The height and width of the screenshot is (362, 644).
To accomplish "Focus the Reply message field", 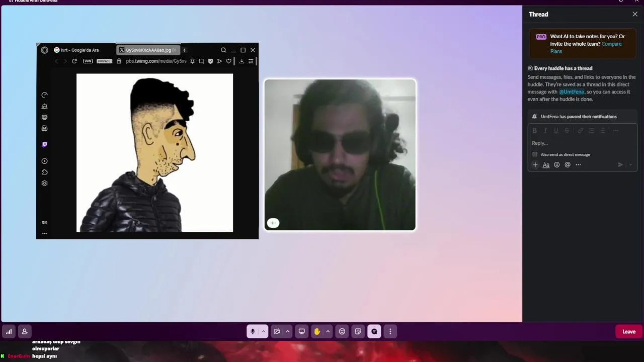I will click(583, 143).
